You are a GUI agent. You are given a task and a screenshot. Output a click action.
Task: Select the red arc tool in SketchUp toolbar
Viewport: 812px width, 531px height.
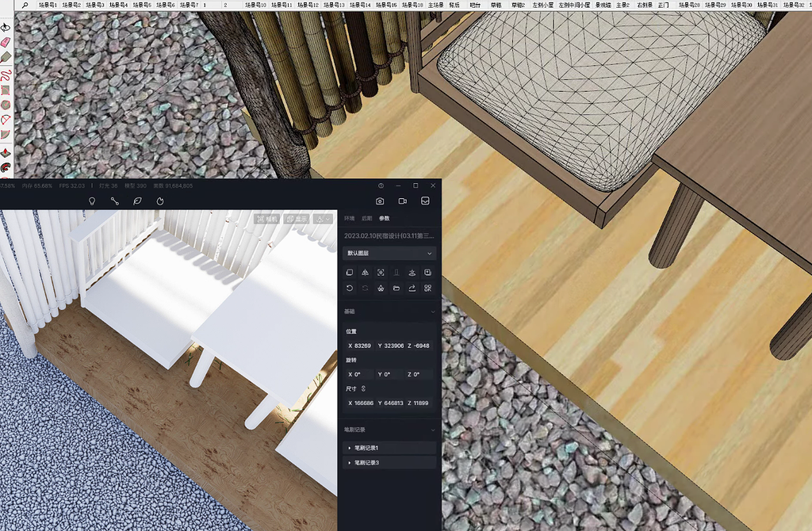click(x=6, y=120)
